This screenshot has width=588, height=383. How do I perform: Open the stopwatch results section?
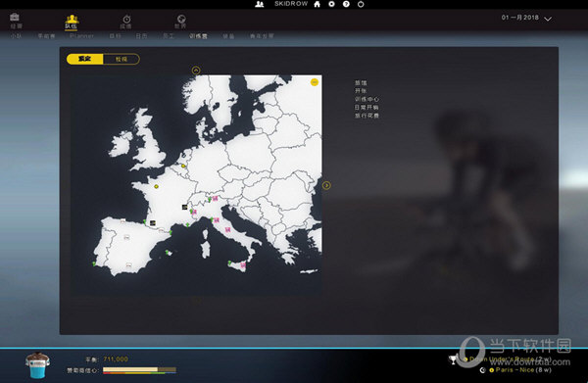[x=126, y=20]
